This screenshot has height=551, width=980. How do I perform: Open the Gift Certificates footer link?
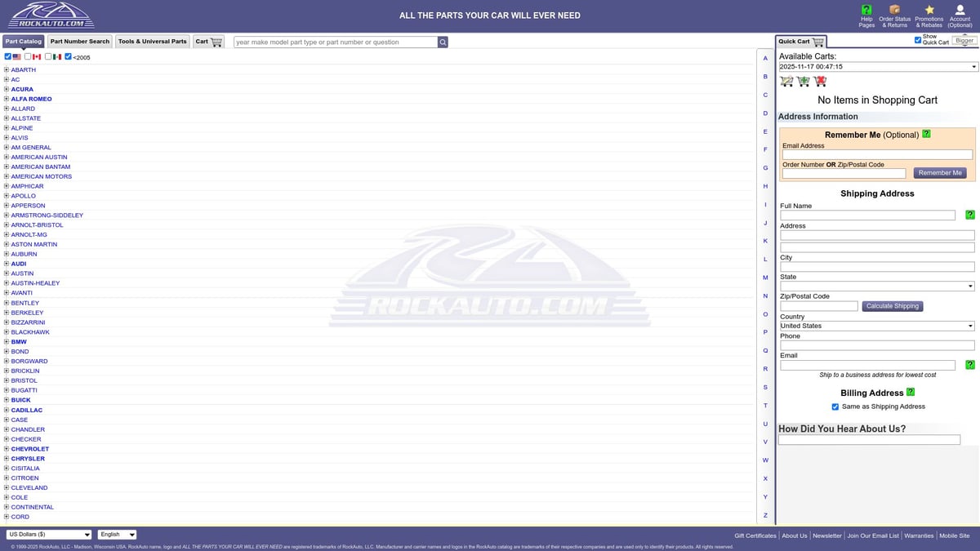755,535
